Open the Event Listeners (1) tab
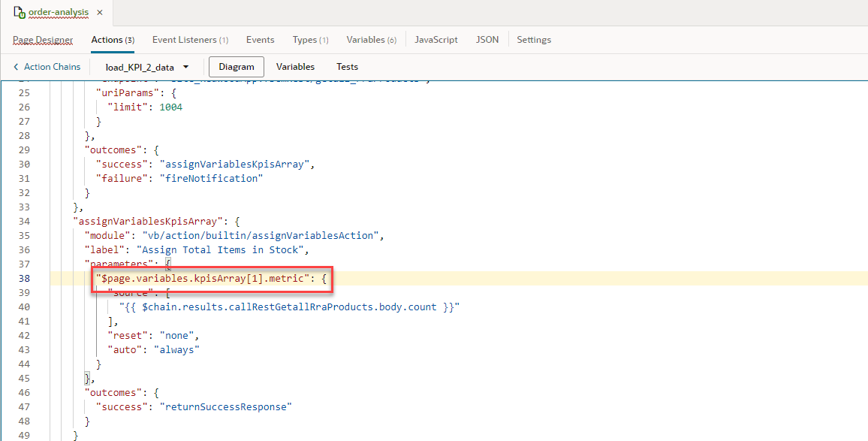 pos(189,39)
